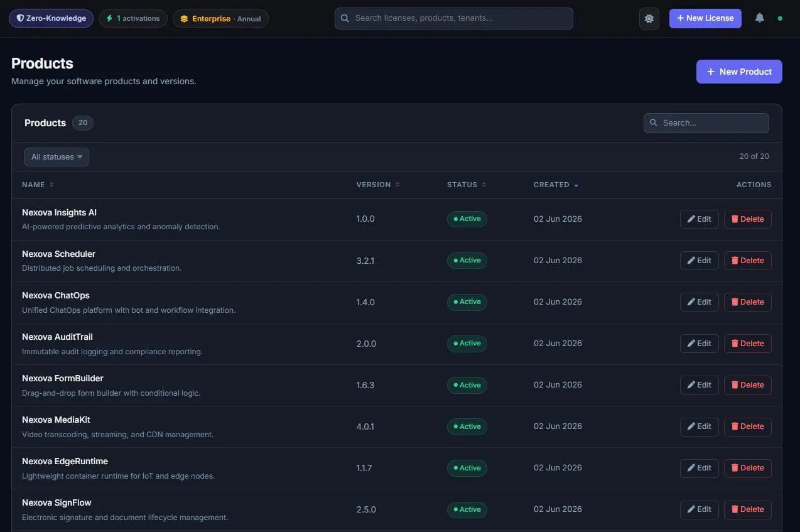The height and width of the screenshot is (532, 800).
Task: Delete Nexova FormBuilder product
Action: point(748,385)
